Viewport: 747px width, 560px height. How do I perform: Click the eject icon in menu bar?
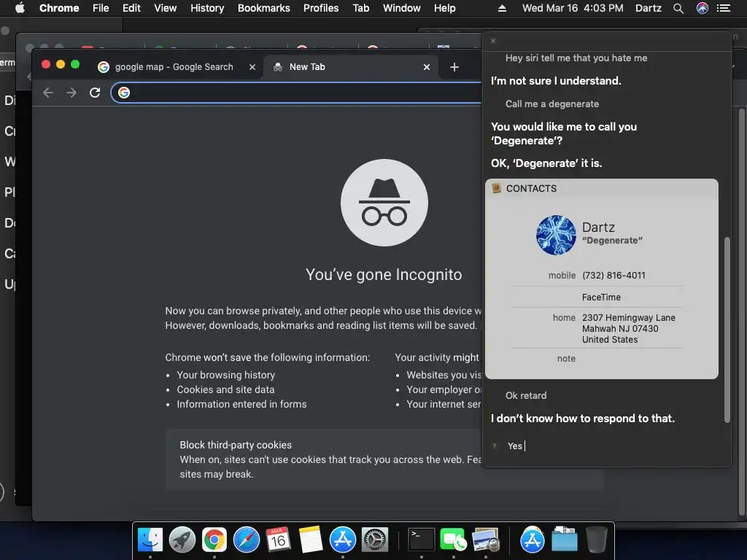pos(502,8)
